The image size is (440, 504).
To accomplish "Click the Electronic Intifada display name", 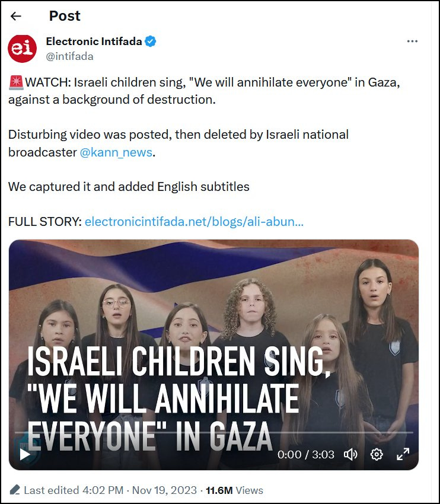I will tap(94, 42).
